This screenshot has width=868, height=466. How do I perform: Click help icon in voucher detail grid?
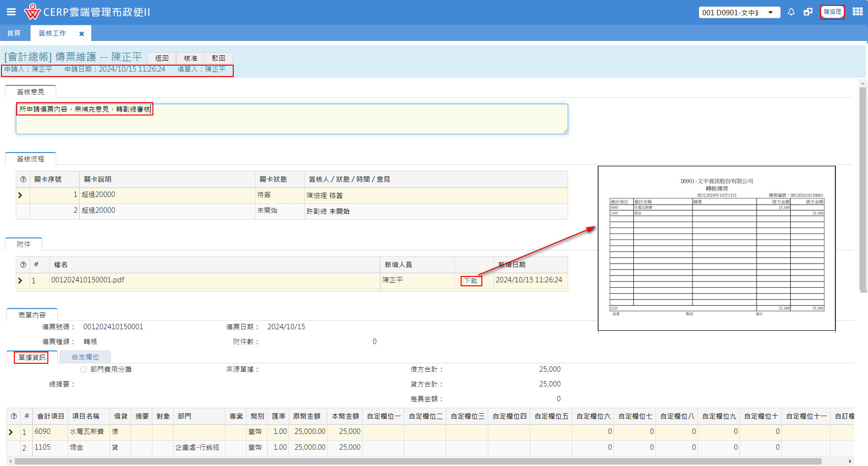14,416
